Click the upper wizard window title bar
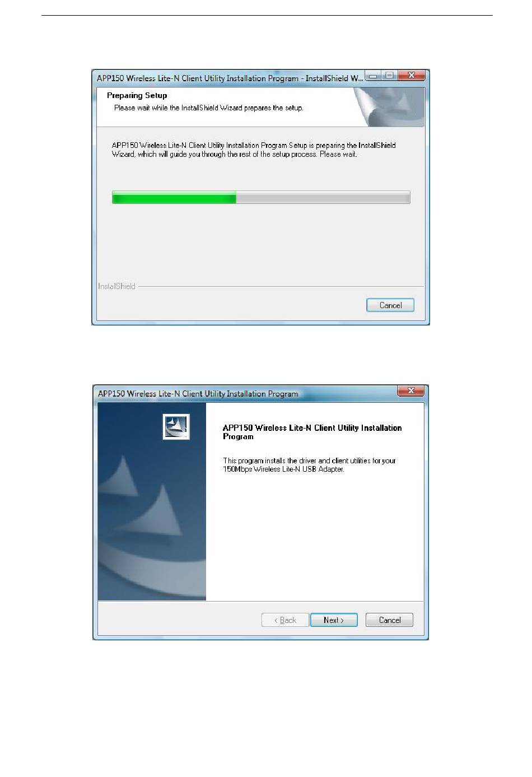The width and height of the screenshot is (532, 777). coord(230,78)
